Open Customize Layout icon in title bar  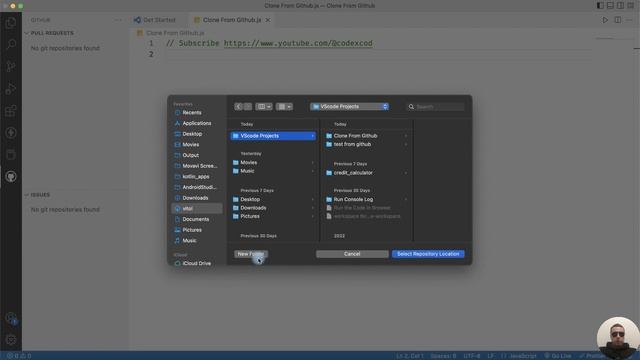[630, 6]
